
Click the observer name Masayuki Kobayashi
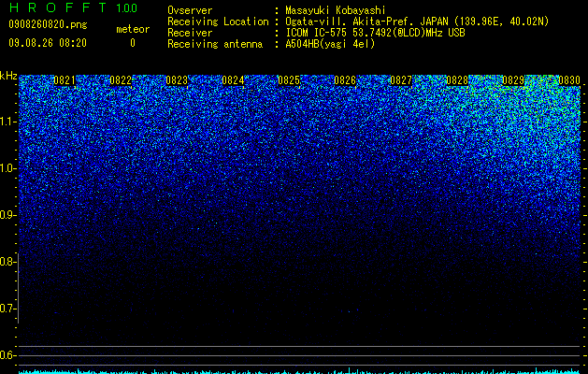[335, 10]
